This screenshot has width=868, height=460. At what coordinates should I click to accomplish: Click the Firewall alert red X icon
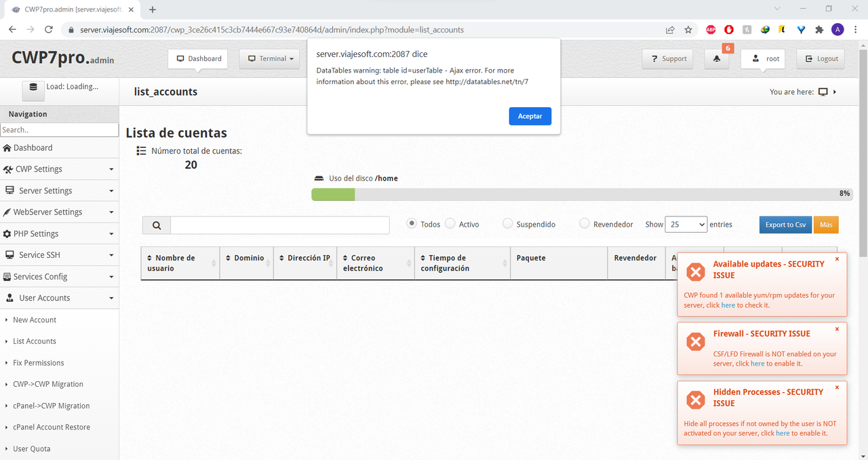point(696,342)
